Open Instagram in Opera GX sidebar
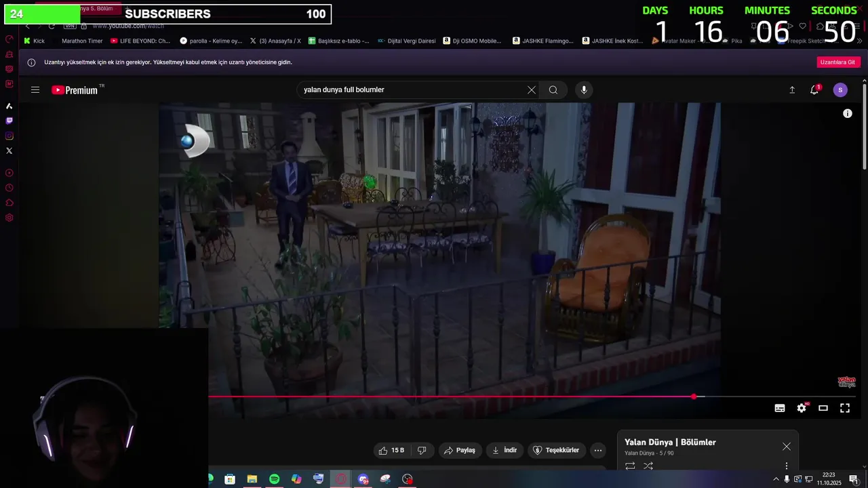Viewport: 868px width, 488px height. pyautogui.click(x=9, y=136)
